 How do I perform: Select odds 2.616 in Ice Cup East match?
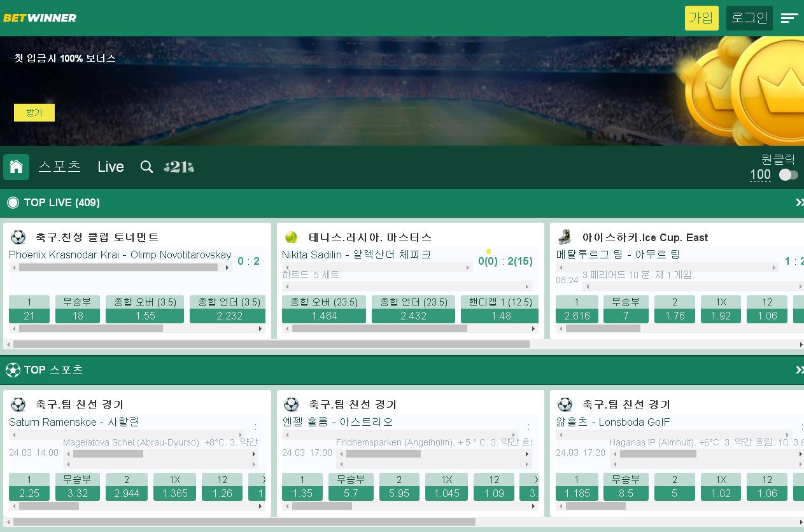(577, 309)
